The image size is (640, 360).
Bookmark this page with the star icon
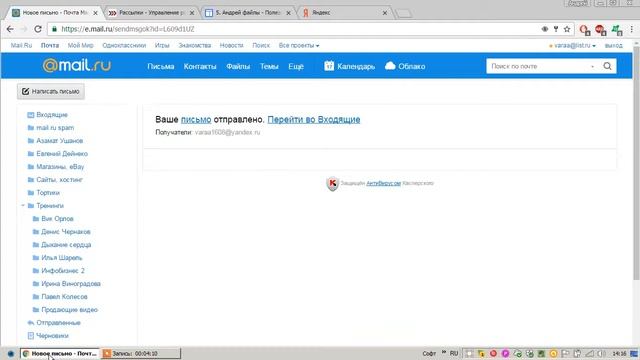[x=567, y=29]
